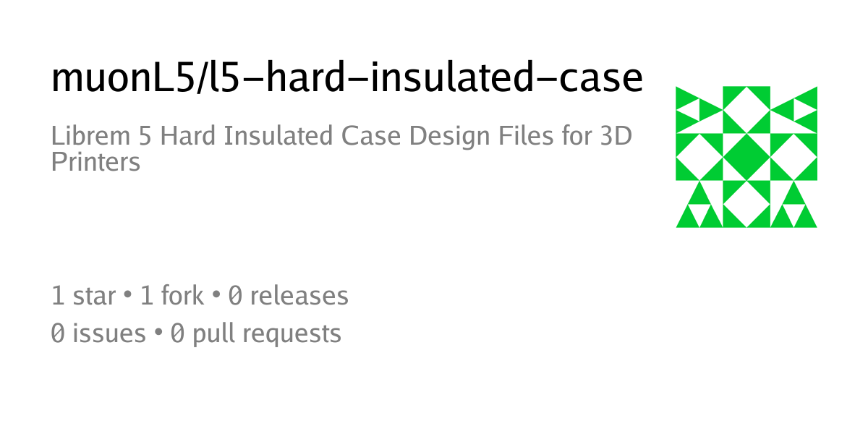The width and height of the screenshot is (868, 434).
Task: Click the top-center white diamond tile of identicon
Action: pos(746,110)
